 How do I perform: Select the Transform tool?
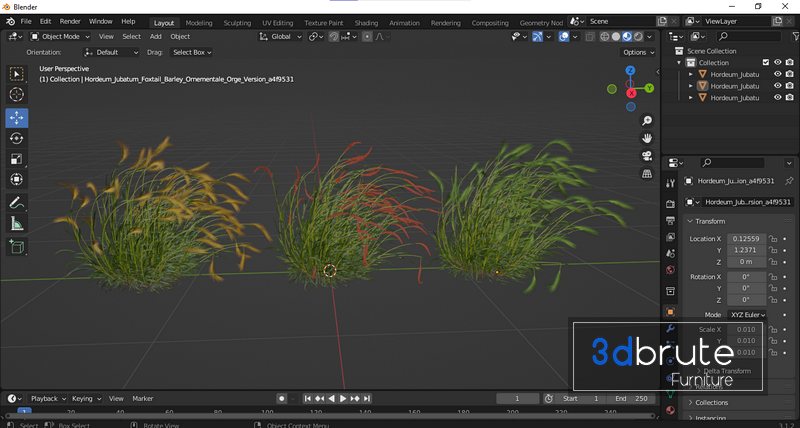tap(17, 179)
